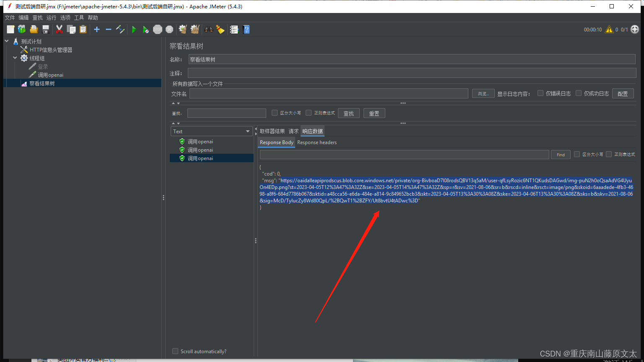
Task: Click the 名称 name input field
Action: coord(412,59)
